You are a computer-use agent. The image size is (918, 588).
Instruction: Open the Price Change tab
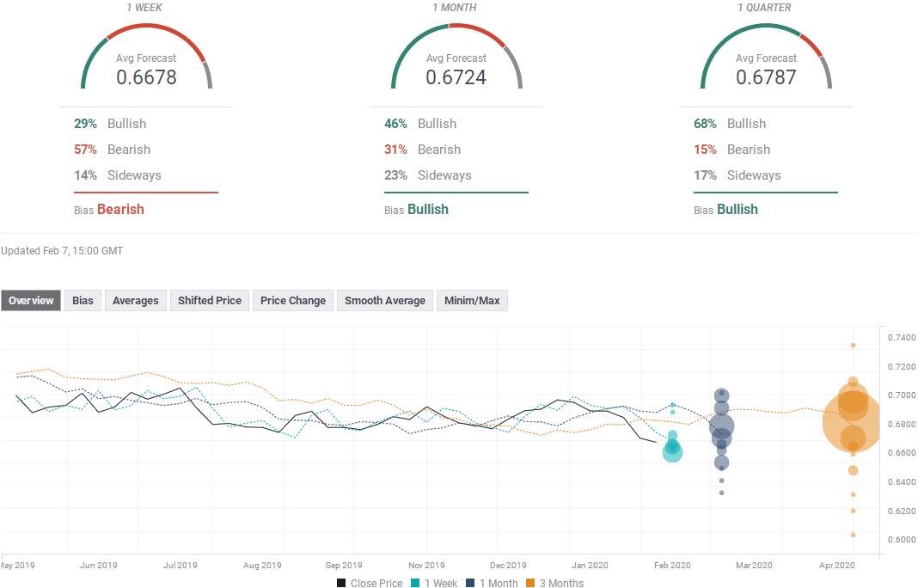[293, 300]
